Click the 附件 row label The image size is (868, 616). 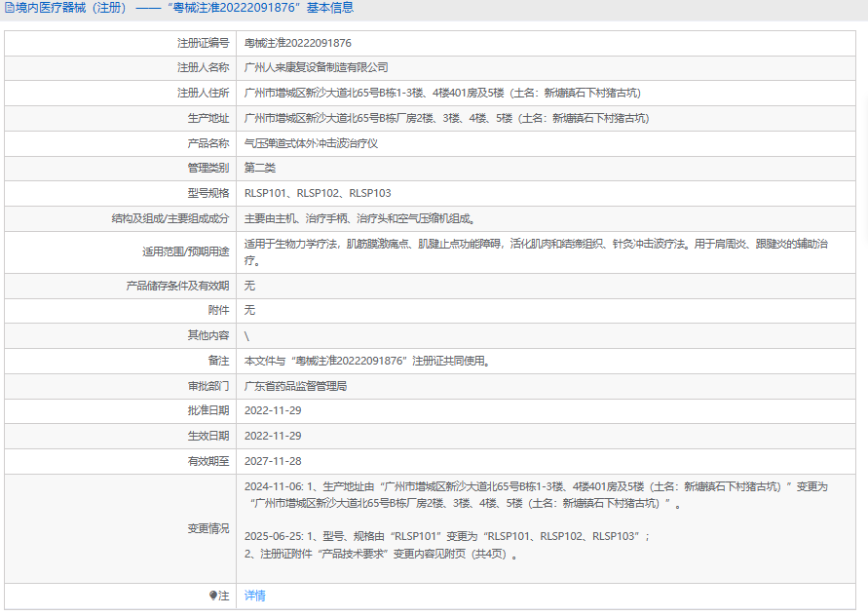pyautogui.click(x=218, y=310)
